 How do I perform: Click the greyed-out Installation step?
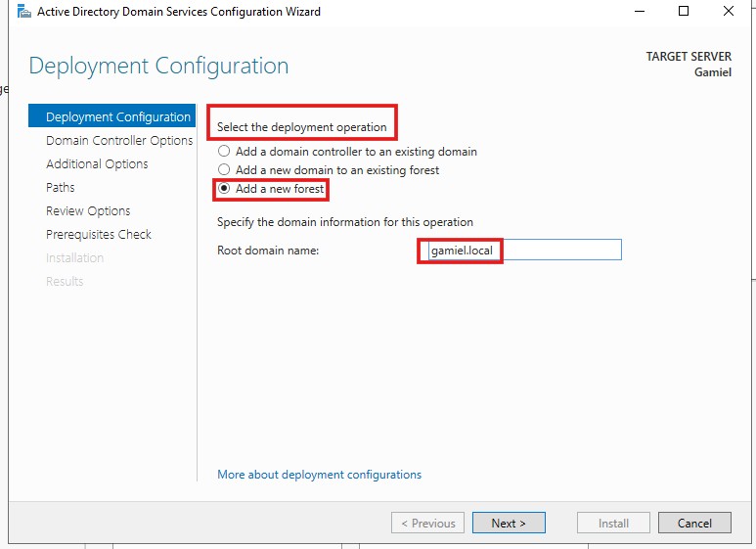(x=74, y=257)
